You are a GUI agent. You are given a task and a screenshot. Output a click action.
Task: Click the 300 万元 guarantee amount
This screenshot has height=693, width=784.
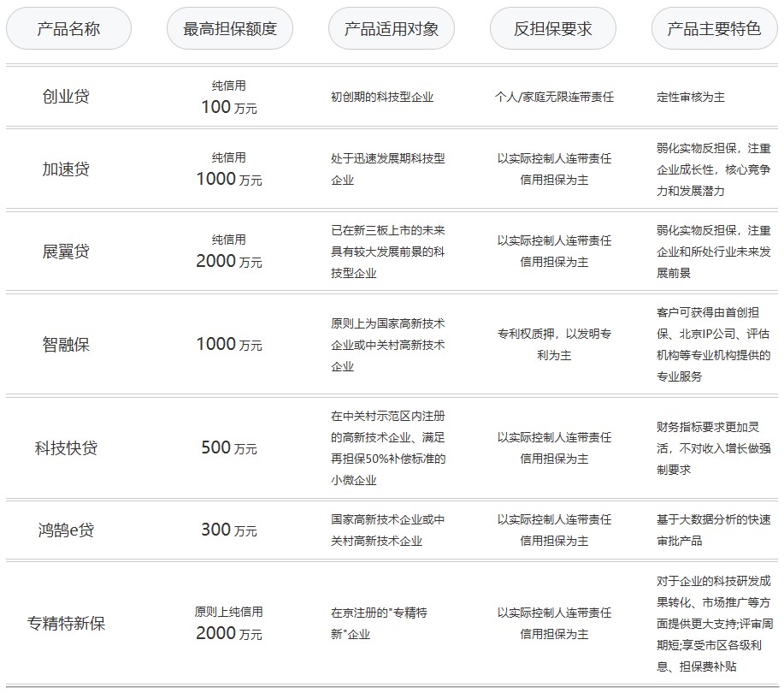click(228, 530)
